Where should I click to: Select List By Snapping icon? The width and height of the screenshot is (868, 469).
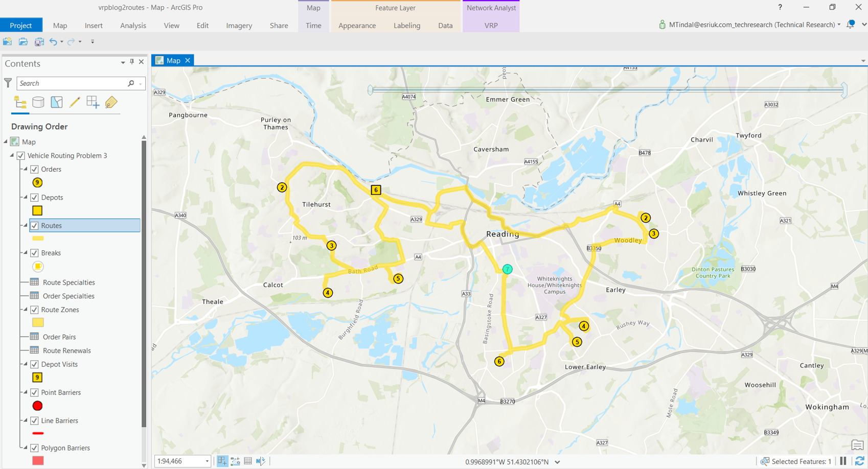click(x=93, y=103)
